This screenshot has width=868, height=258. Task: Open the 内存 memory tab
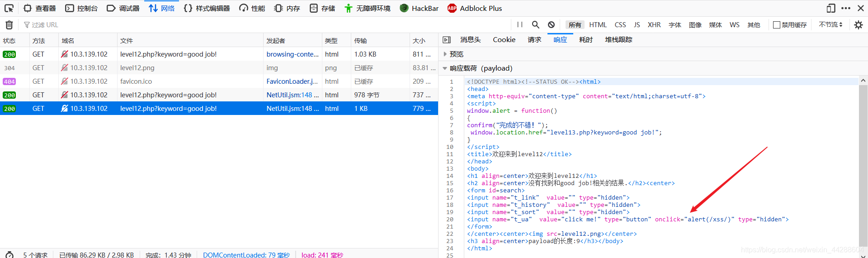(287, 8)
